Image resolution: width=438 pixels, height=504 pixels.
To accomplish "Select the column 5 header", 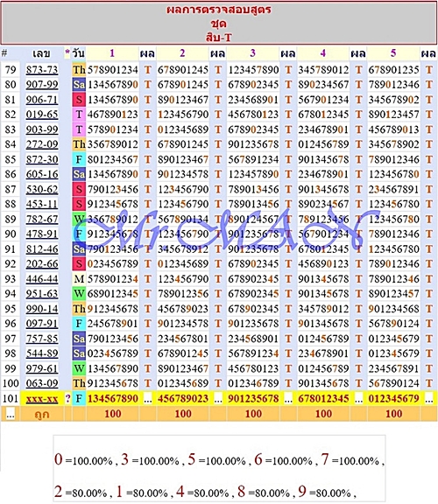I will [393, 53].
